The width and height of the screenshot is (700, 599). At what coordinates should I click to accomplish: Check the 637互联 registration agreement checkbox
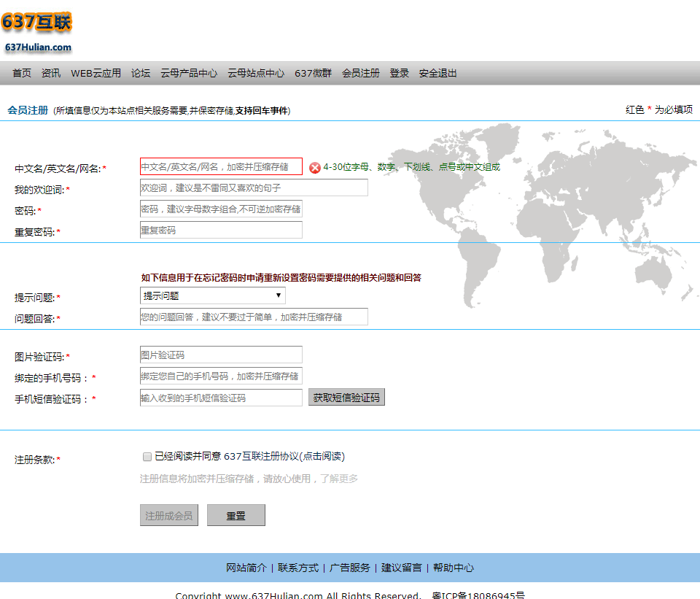(147, 457)
